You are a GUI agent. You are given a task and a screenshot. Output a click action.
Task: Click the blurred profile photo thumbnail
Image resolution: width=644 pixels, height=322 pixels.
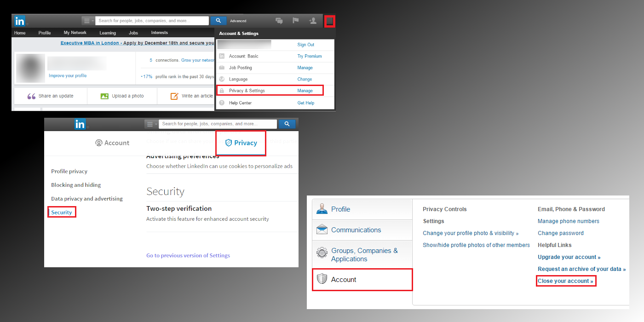(30, 68)
